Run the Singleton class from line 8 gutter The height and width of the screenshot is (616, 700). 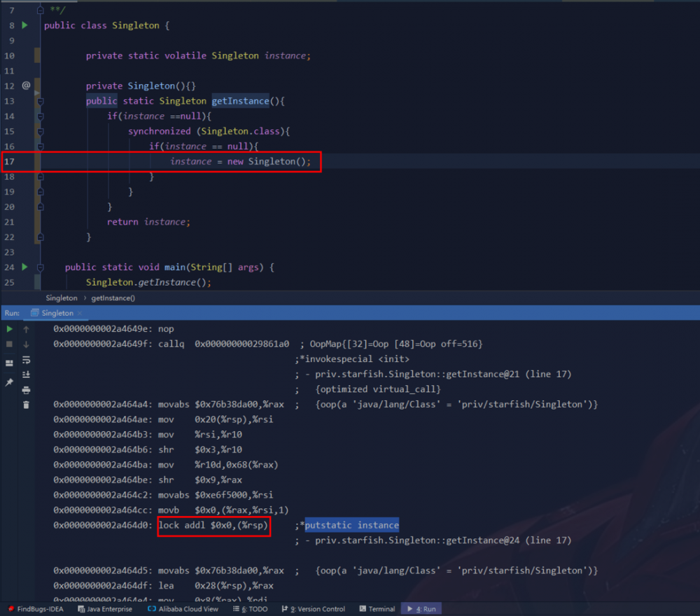coord(25,25)
